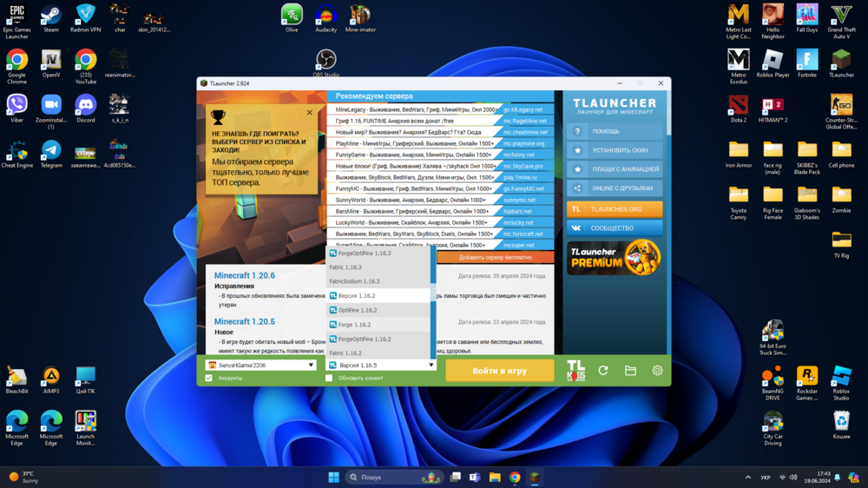Select Fabric 1.16.3 in version list
The width and height of the screenshot is (868, 488).
(x=378, y=267)
